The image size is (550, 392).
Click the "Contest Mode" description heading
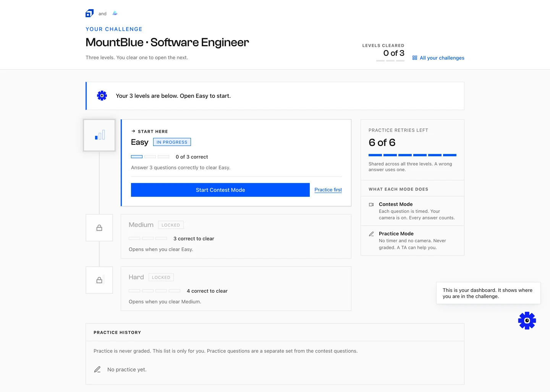point(396,204)
